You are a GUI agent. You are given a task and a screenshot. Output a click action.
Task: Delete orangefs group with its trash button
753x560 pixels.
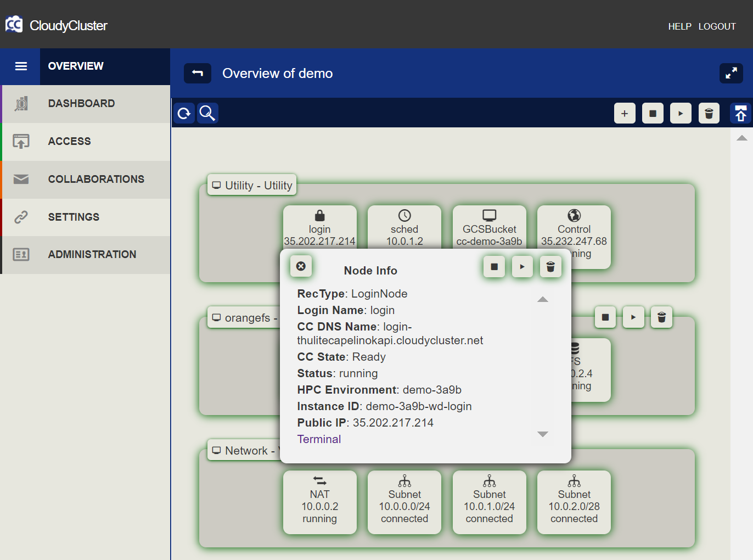[x=661, y=317]
